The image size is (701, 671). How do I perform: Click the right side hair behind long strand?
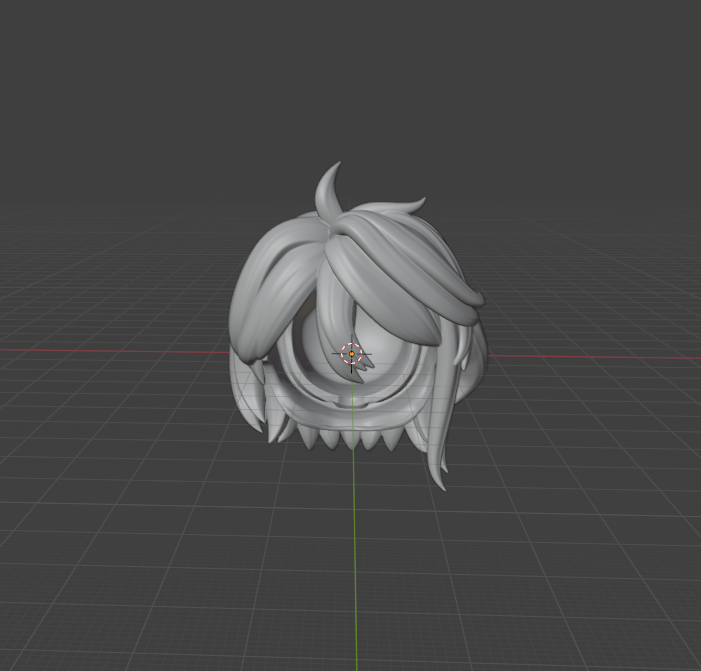[474, 350]
